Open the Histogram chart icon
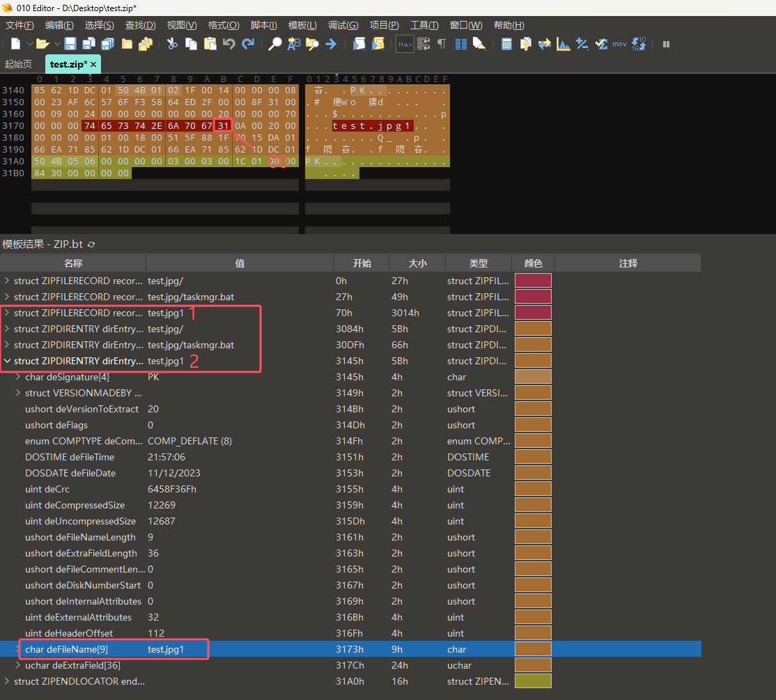The width and height of the screenshot is (776, 700). (x=564, y=44)
